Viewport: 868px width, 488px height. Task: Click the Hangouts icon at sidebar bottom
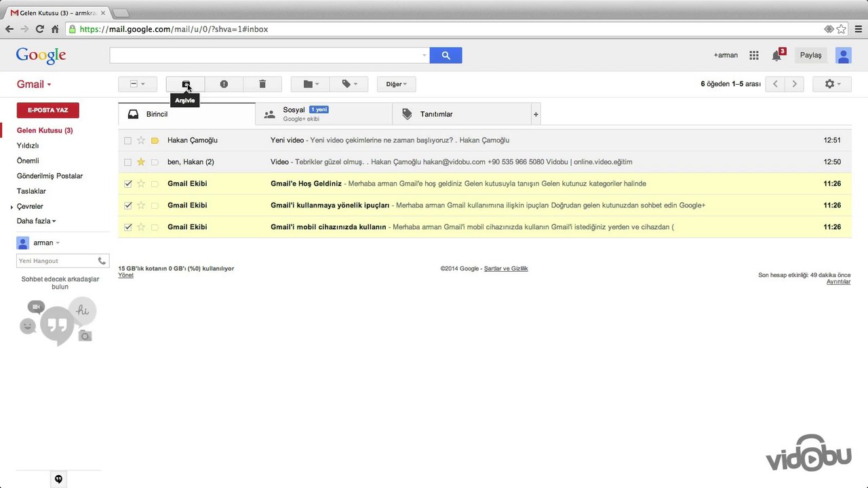[58, 479]
